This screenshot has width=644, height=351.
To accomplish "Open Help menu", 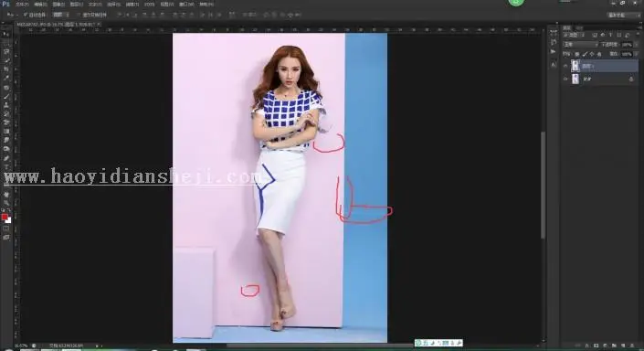I will point(206,4).
